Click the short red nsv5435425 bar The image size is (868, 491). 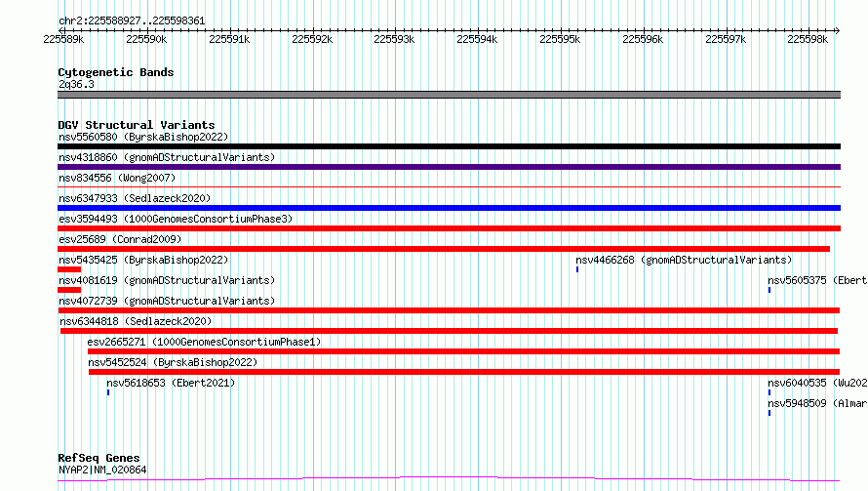click(x=69, y=269)
